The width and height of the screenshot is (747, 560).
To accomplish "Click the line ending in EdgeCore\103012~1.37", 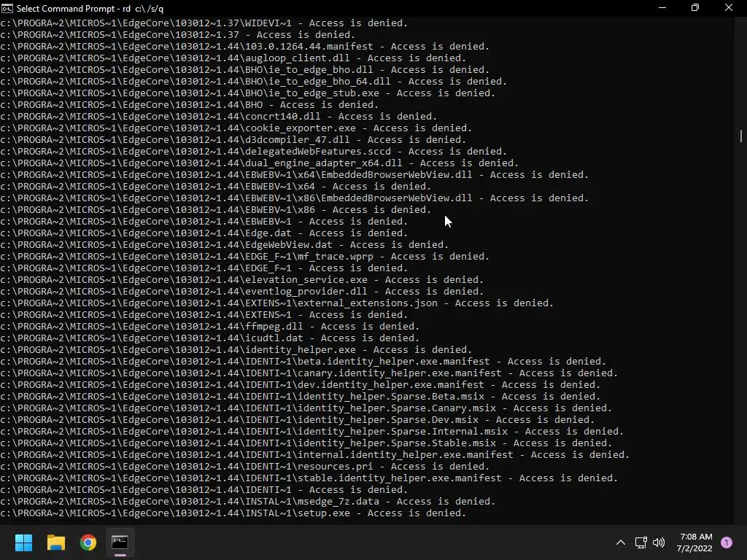I will click(x=178, y=35).
